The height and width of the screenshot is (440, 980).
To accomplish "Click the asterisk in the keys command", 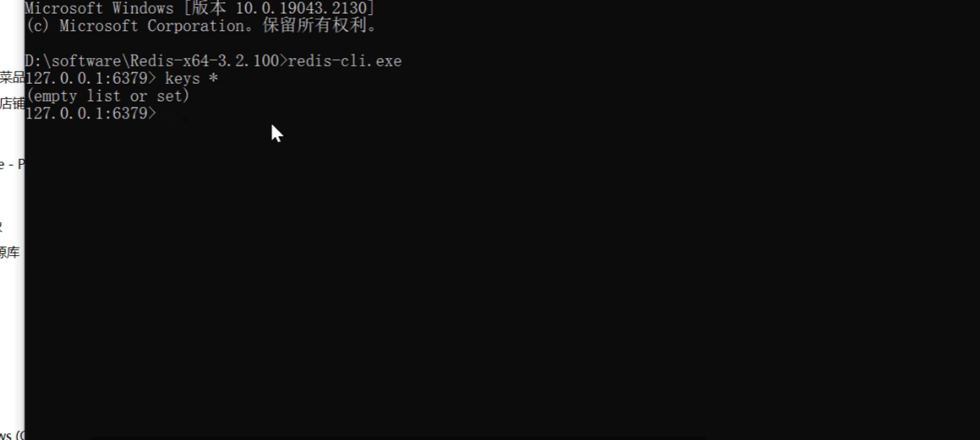I will point(214,79).
